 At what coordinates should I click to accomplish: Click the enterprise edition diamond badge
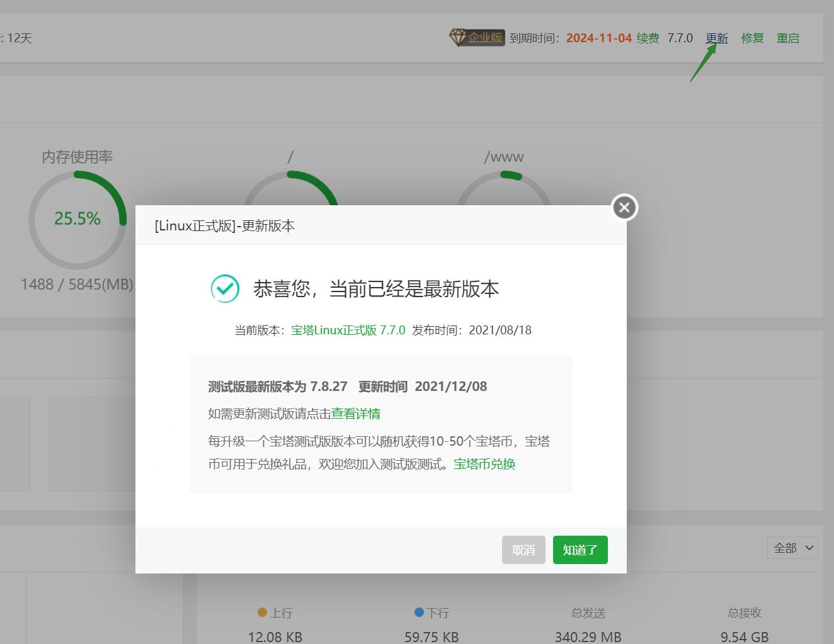coord(476,38)
